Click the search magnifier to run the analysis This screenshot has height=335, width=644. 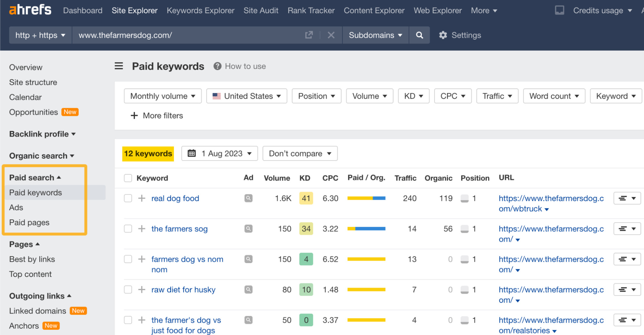pyautogui.click(x=419, y=35)
